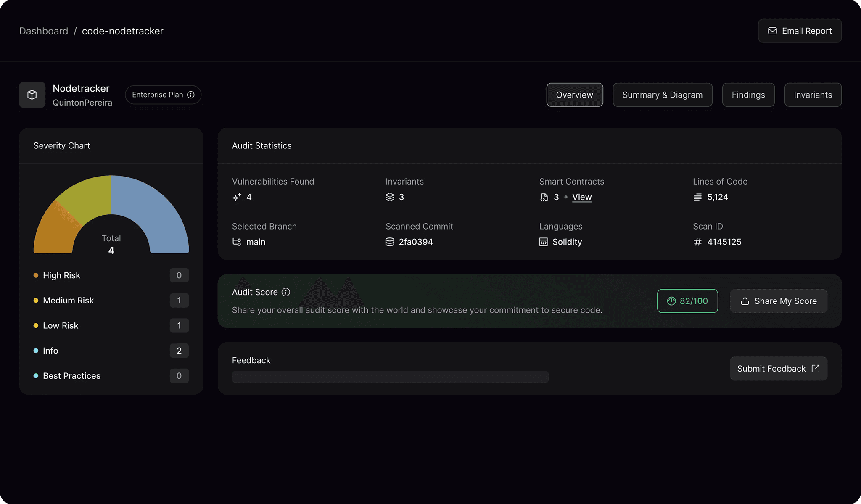Click the Lines of Code icon
This screenshot has height=504, width=861.
pos(697,197)
